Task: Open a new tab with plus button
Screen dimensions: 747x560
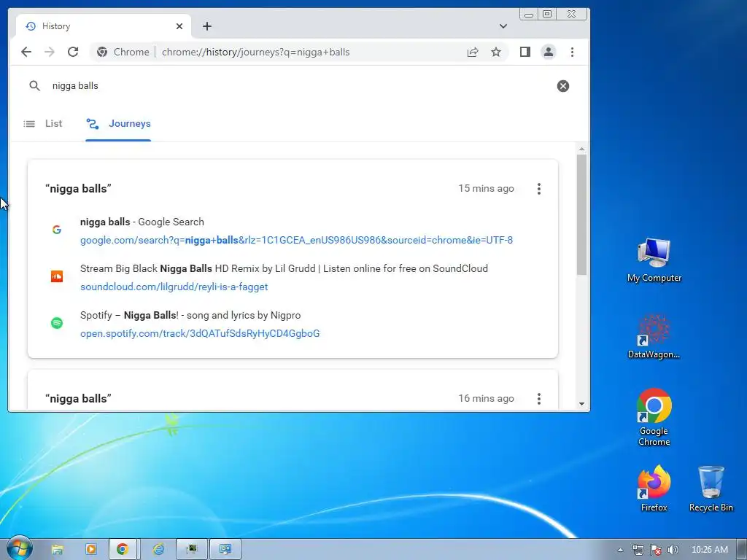Action: 206,26
